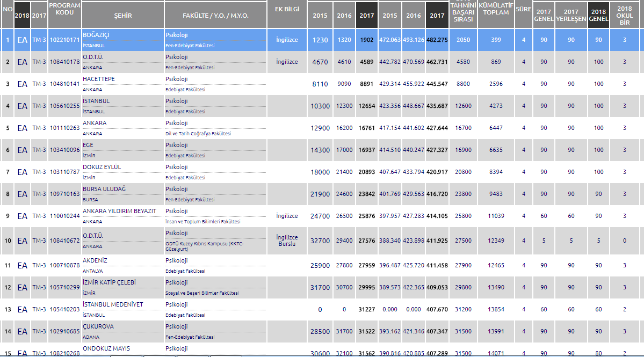The height and width of the screenshot is (357, 644).
Task: Click the İZMİR KATİP ÇELEBİ row name
Action: [x=108, y=282]
